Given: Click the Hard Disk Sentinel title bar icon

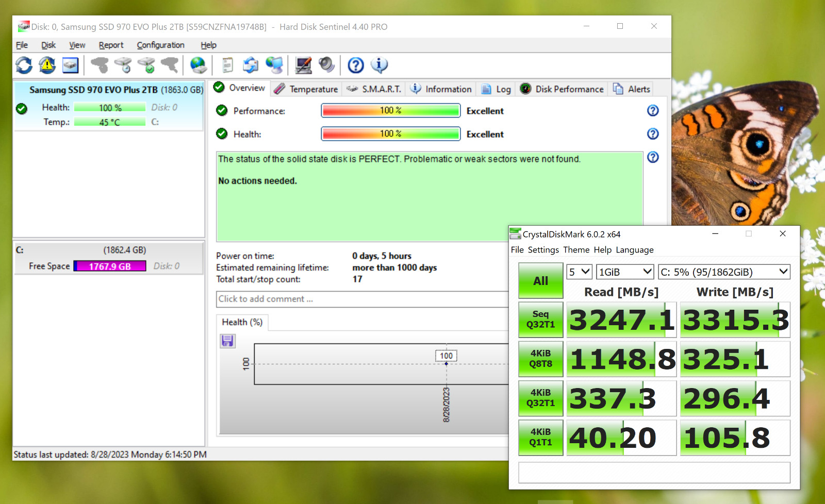Looking at the screenshot, I should pos(24,26).
